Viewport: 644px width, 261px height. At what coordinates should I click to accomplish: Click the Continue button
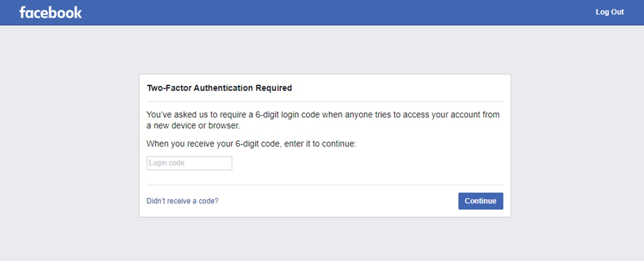click(x=481, y=201)
